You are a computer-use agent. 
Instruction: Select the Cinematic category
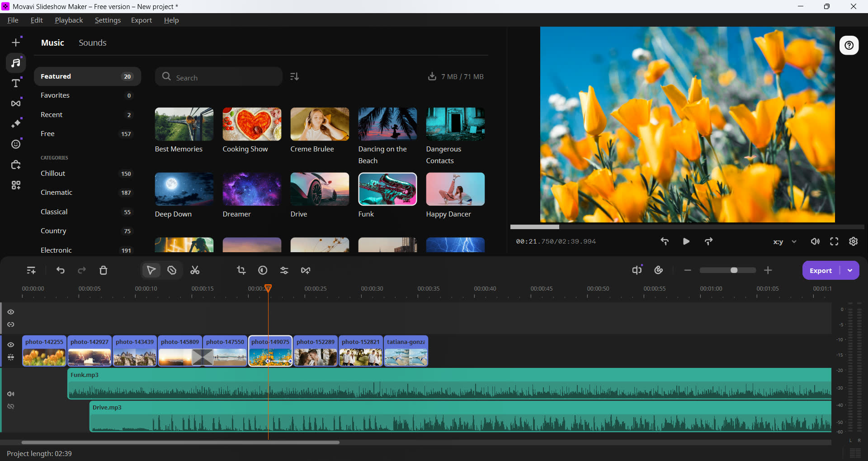point(87,193)
